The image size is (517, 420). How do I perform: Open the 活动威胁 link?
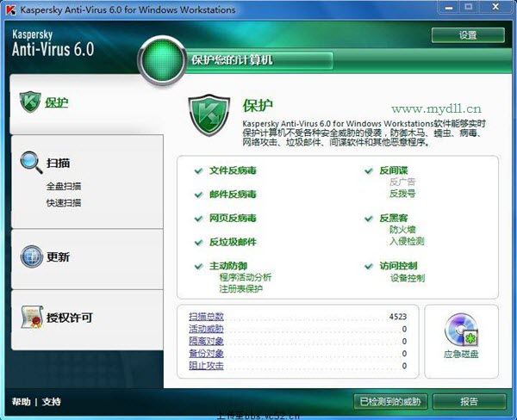[206, 329]
